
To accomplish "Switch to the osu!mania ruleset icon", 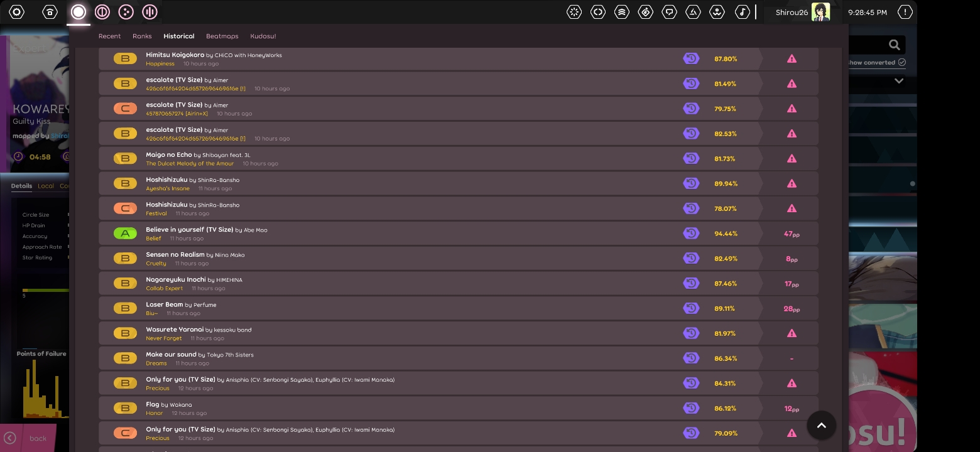I will click(x=150, y=12).
